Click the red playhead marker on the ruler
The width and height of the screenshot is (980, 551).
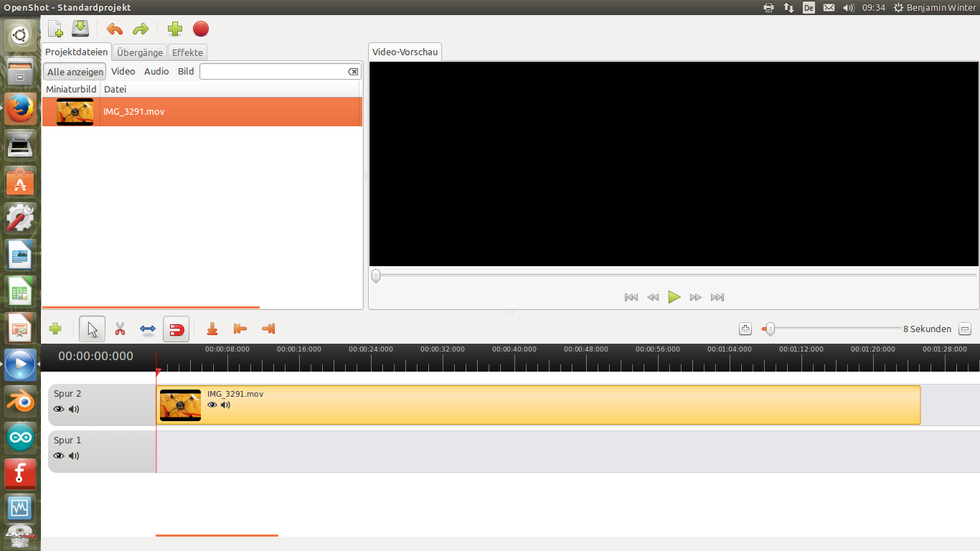click(x=158, y=372)
